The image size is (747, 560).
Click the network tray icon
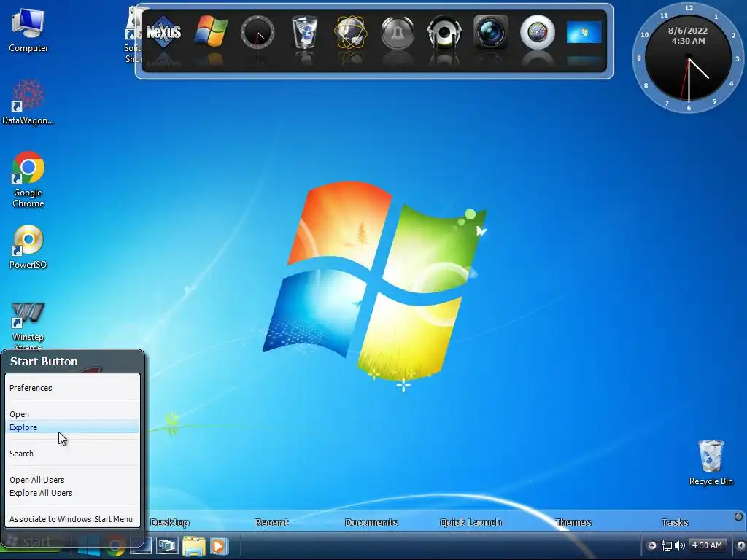667,545
